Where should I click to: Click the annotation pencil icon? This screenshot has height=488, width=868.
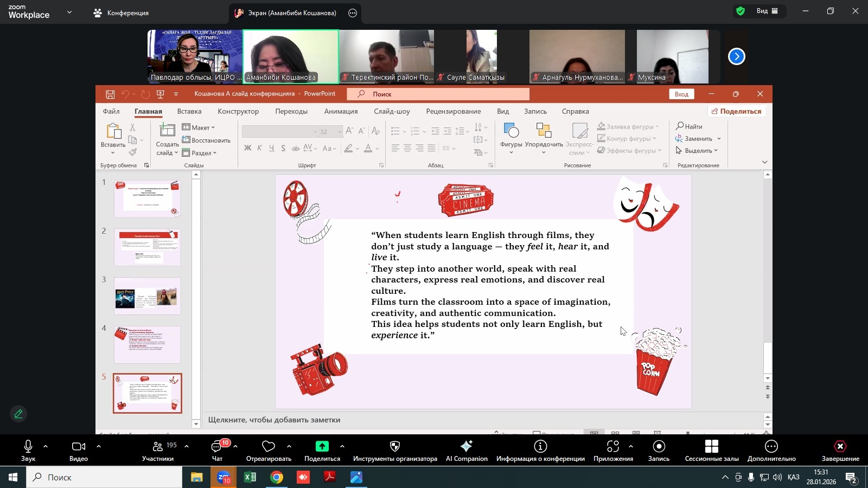18,414
